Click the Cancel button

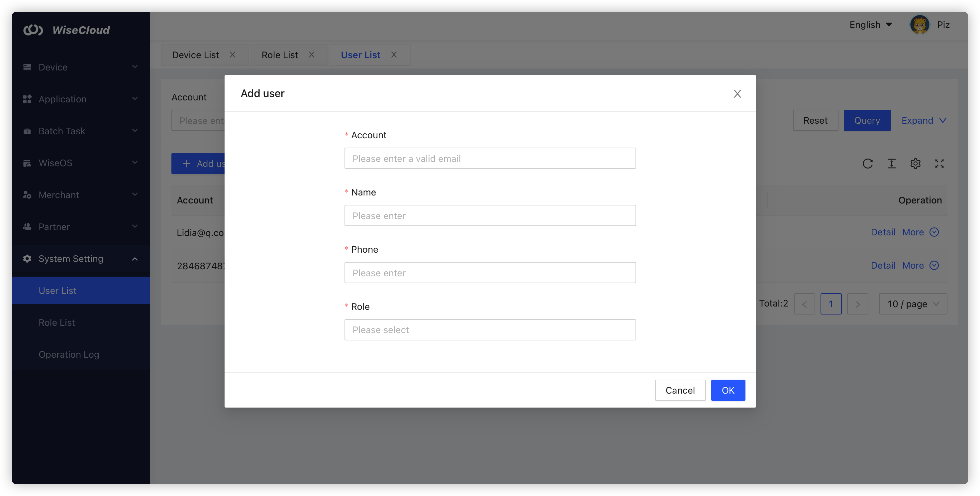[680, 390]
